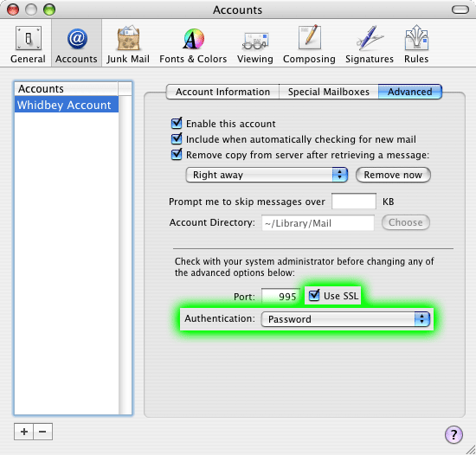
Task: Toggle the Use SSL checkbox
Action: 314,295
